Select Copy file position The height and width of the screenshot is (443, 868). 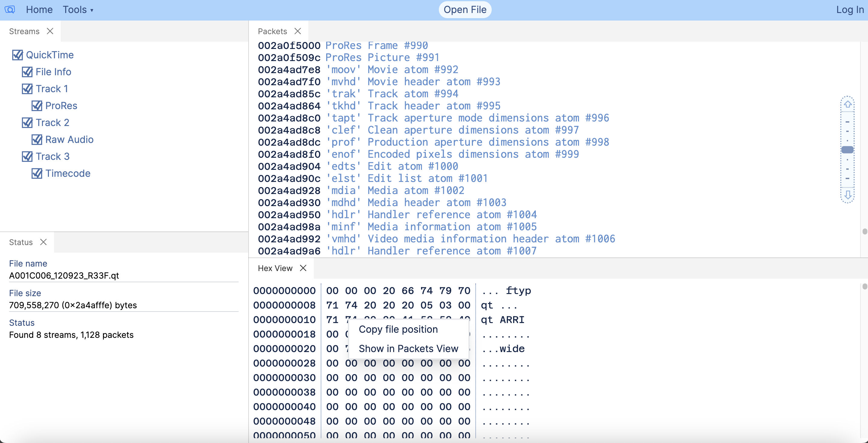[398, 329]
